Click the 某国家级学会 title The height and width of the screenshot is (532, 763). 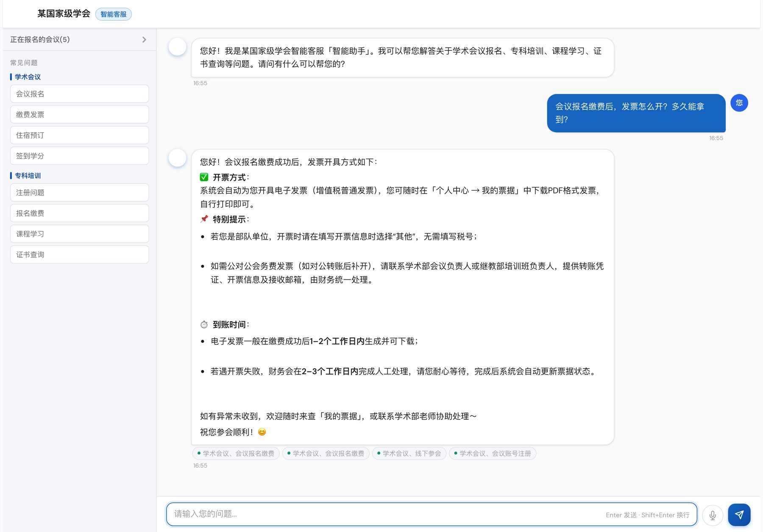[64, 14]
